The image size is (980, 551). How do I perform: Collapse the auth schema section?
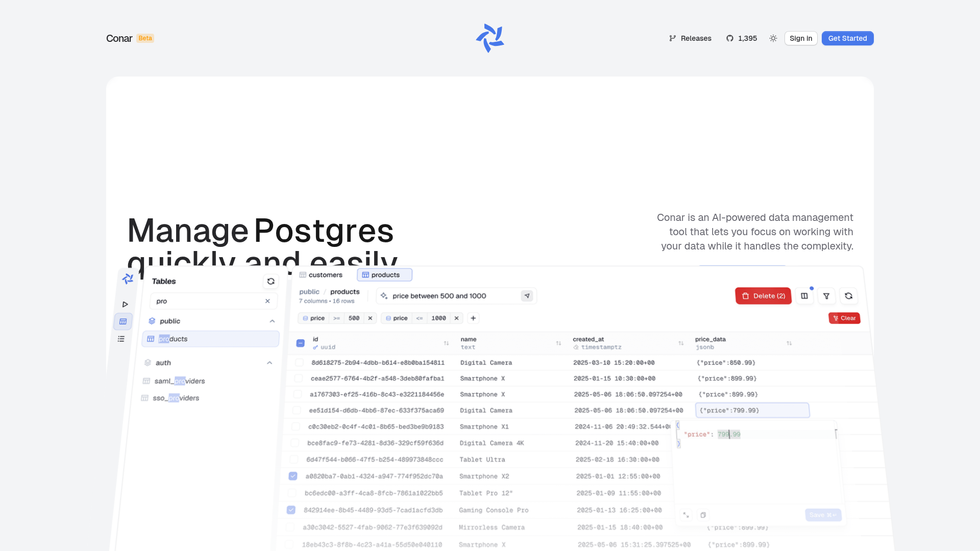(269, 363)
